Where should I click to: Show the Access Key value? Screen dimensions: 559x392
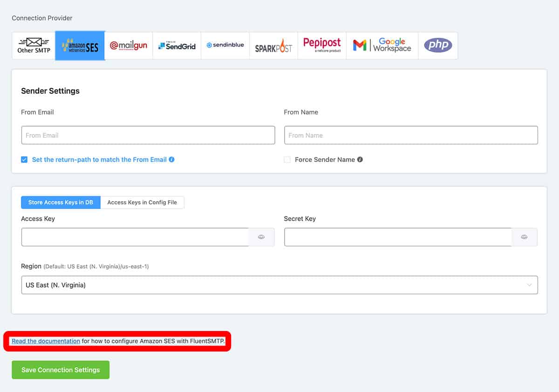click(x=261, y=237)
